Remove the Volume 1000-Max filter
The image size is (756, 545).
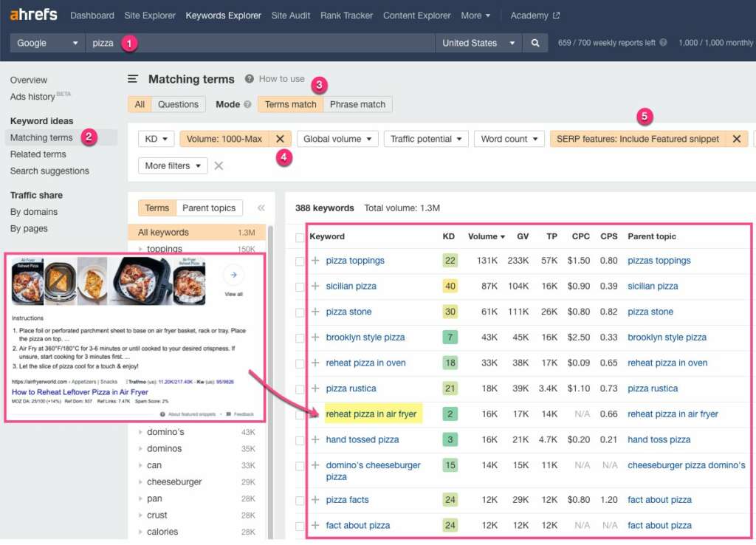pos(280,139)
